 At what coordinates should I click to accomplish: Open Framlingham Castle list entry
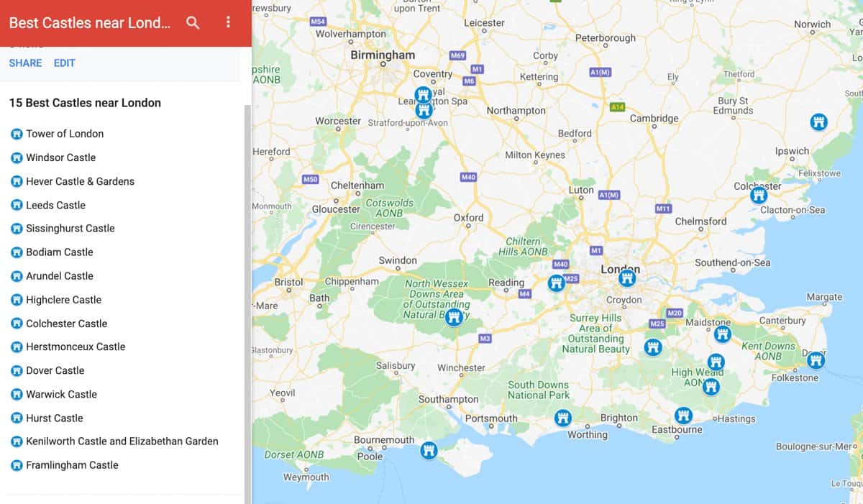pyautogui.click(x=72, y=464)
